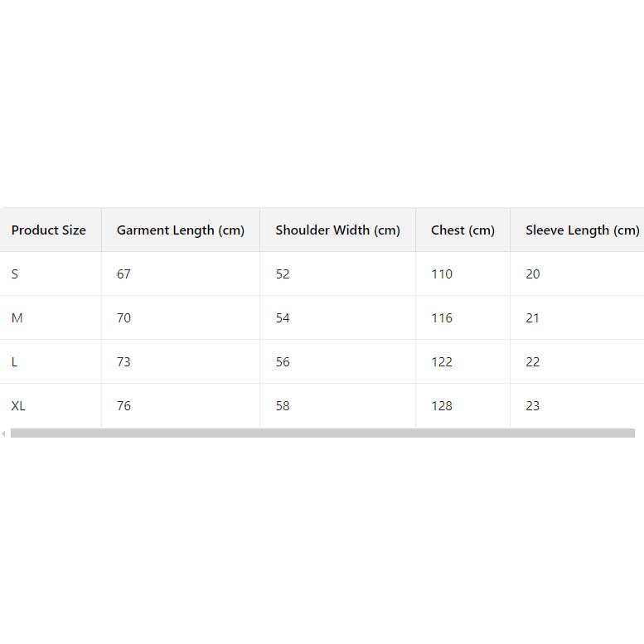Select the L size row label

point(15,362)
